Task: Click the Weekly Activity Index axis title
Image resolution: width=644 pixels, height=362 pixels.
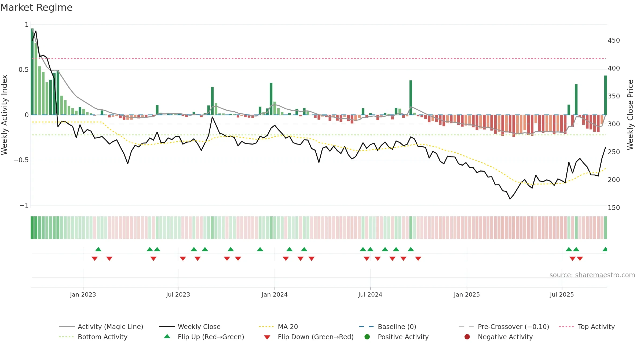Action: (x=5, y=115)
